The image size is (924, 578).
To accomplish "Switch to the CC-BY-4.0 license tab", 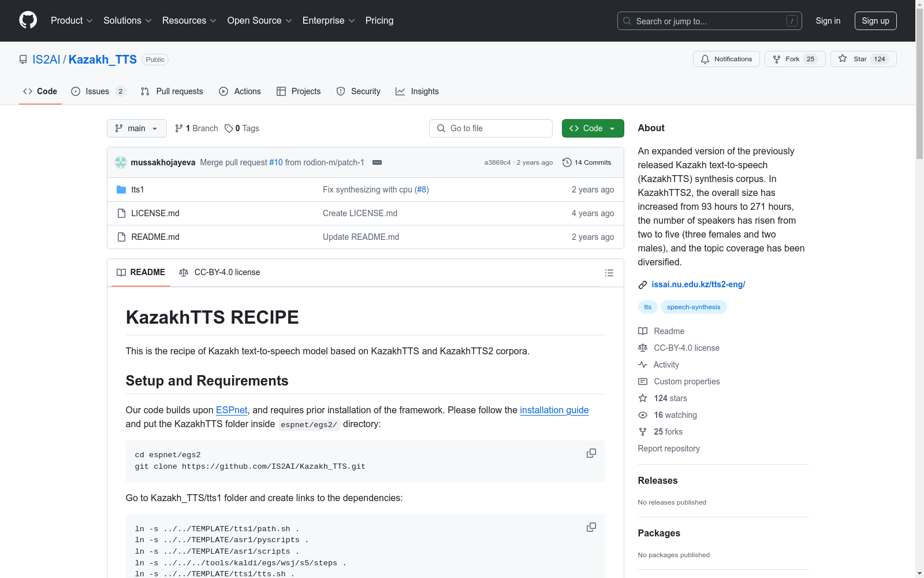I will click(219, 272).
